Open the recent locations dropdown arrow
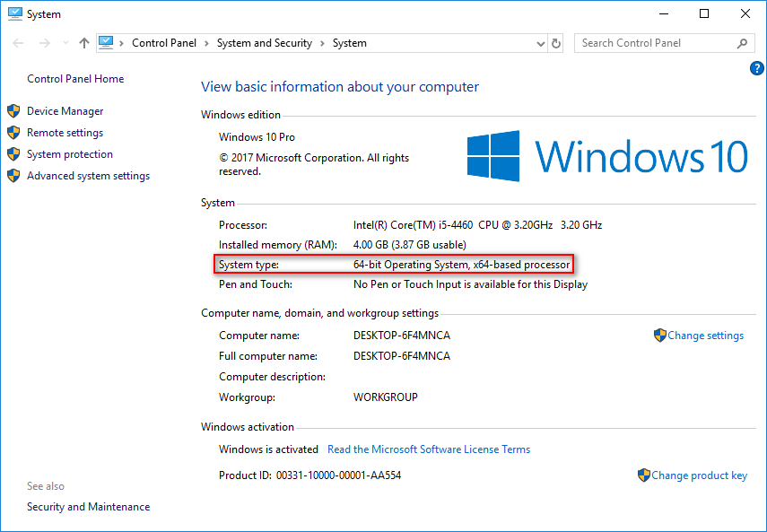 click(65, 43)
